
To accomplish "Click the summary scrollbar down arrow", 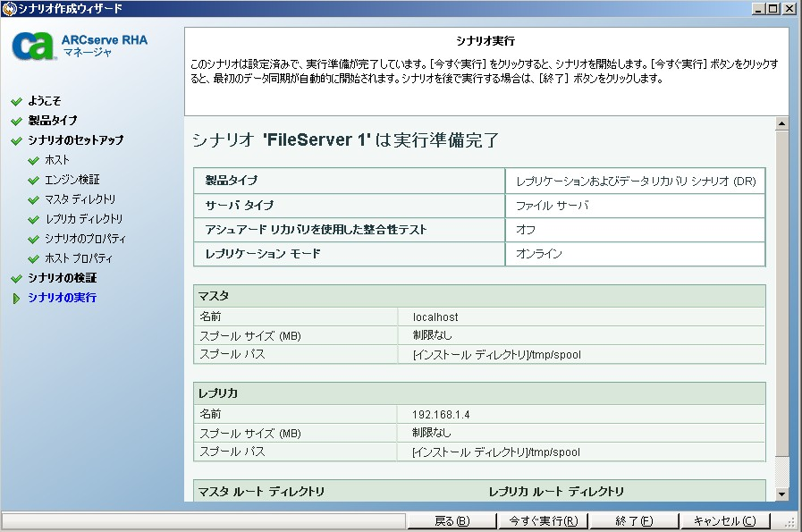I will (781, 494).
